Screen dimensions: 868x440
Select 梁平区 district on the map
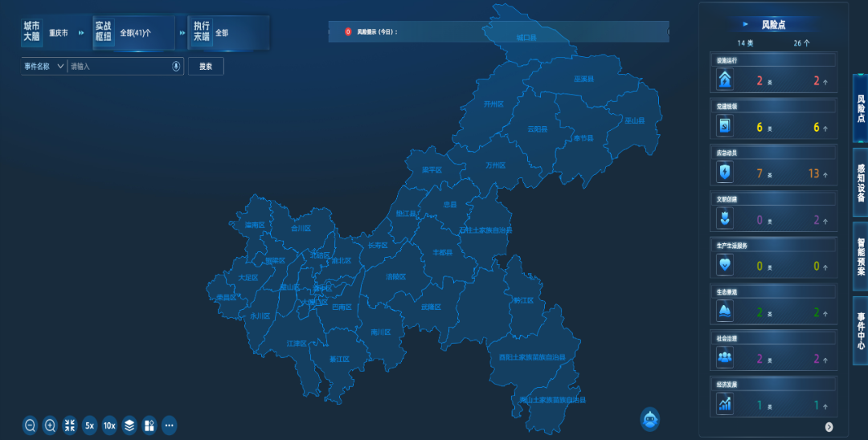pos(432,170)
